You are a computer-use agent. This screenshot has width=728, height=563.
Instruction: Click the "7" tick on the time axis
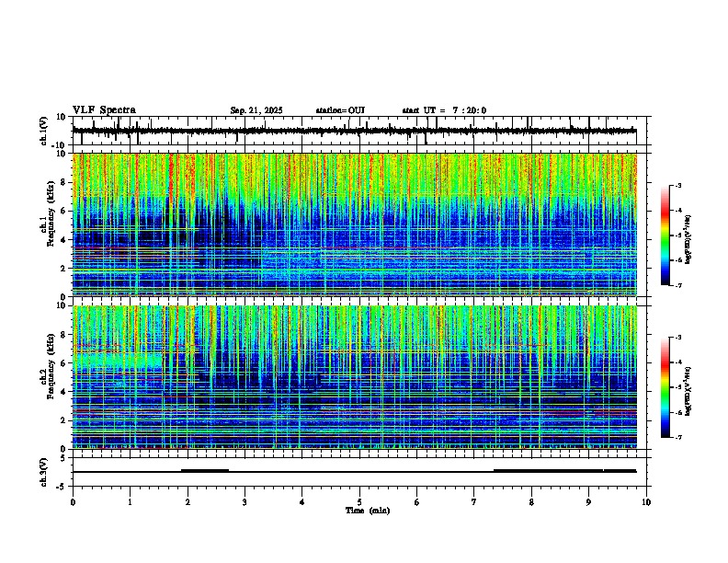coord(474,502)
